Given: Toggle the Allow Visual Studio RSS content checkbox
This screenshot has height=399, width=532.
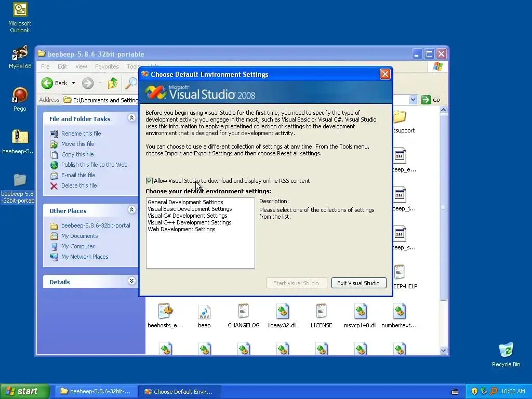Looking at the screenshot, I should [149, 181].
